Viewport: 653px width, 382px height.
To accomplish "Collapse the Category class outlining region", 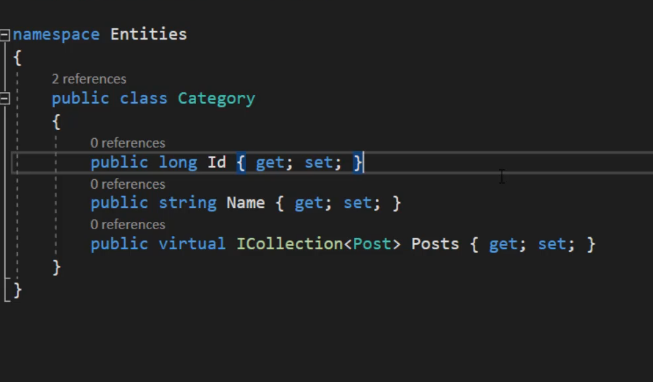I will (5, 99).
